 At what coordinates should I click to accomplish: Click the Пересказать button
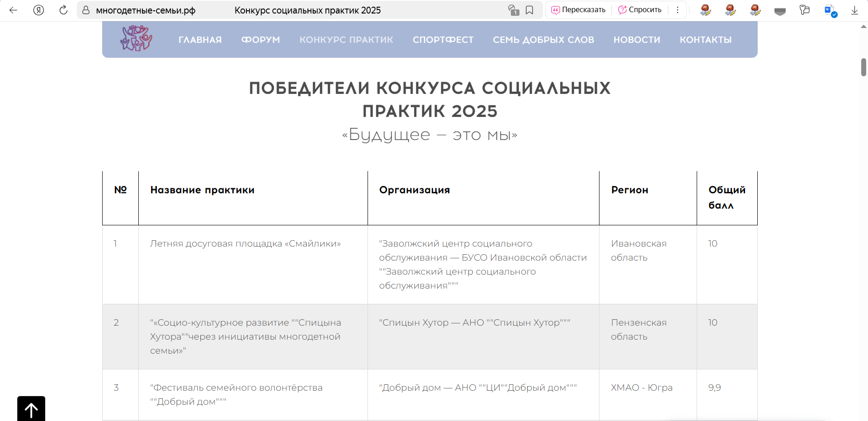[578, 10]
